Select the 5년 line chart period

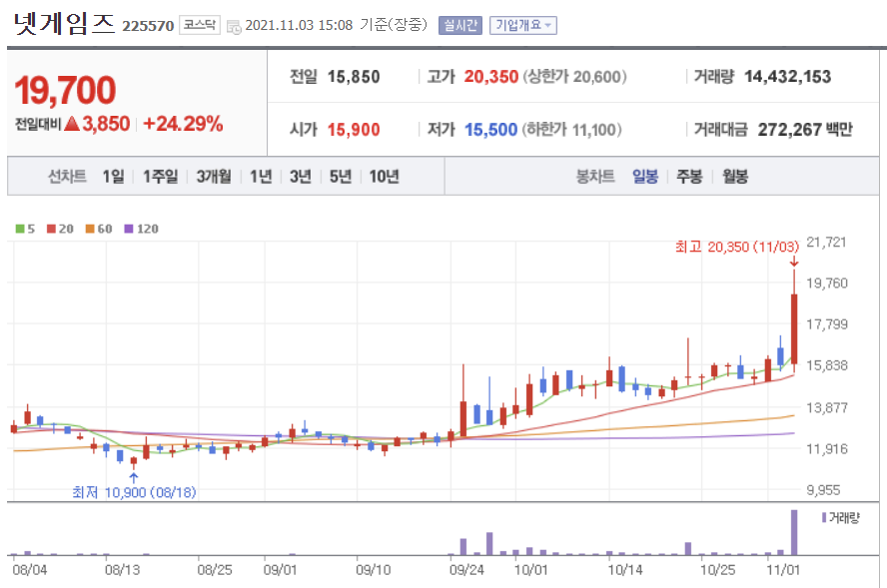[x=341, y=177]
